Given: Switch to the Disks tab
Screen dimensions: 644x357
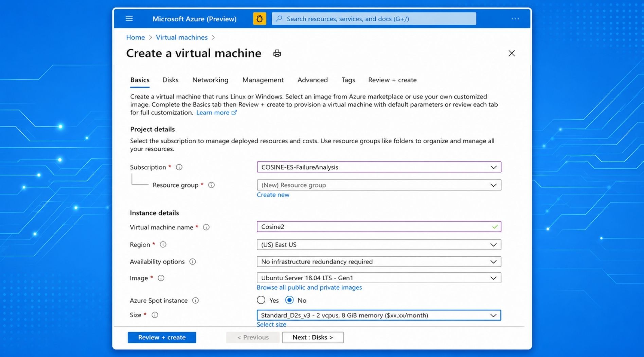Looking at the screenshot, I should [x=170, y=80].
